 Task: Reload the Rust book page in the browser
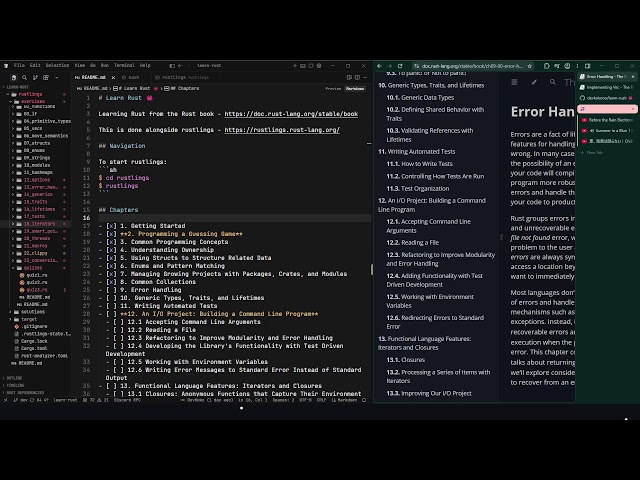point(400,66)
